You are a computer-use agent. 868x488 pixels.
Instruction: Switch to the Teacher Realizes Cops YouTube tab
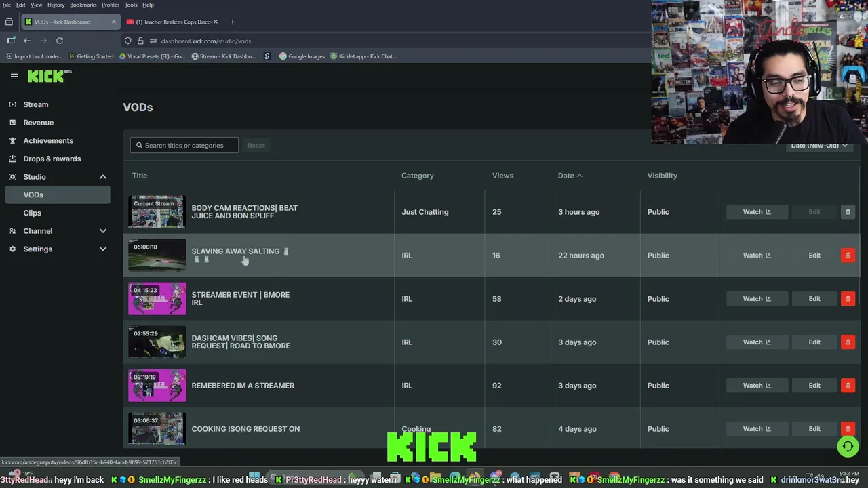coord(172,22)
